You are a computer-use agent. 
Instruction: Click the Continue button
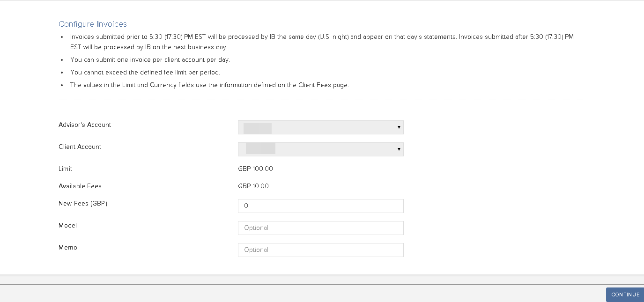[x=625, y=295]
